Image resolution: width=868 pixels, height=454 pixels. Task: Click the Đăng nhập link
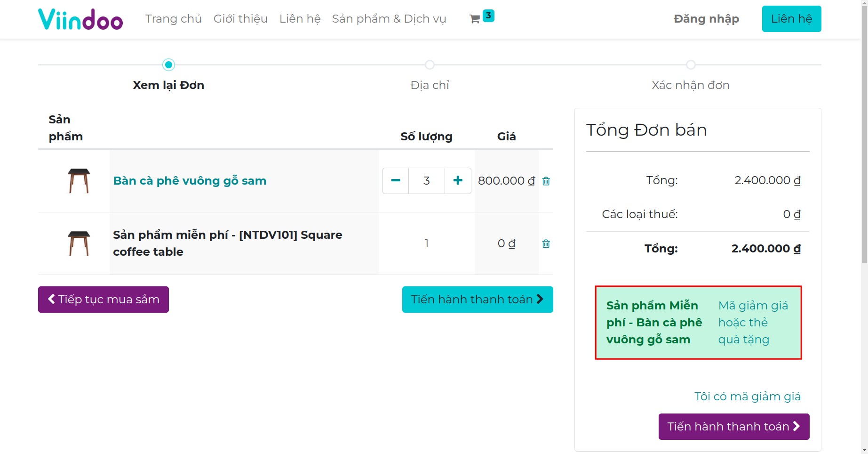[705, 19]
